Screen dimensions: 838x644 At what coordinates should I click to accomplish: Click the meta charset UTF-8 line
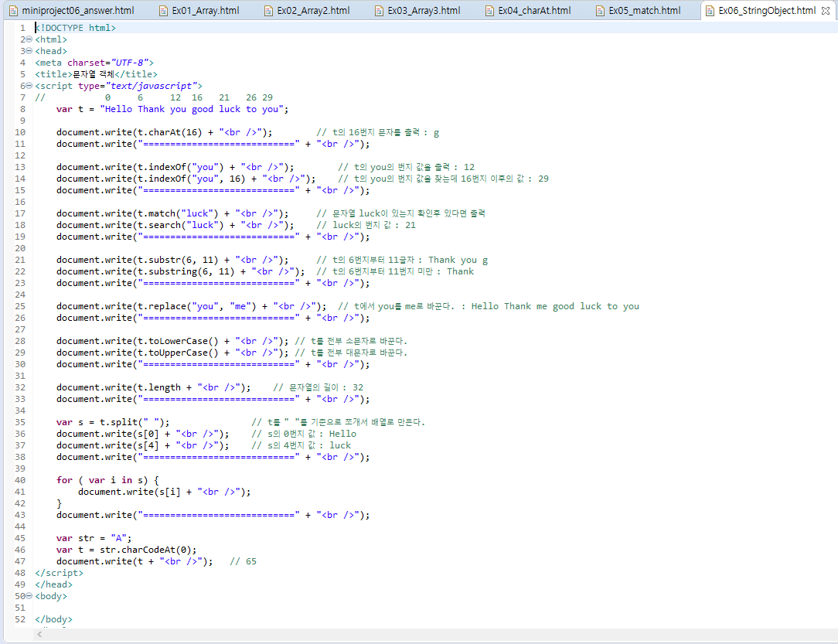(x=94, y=63)
